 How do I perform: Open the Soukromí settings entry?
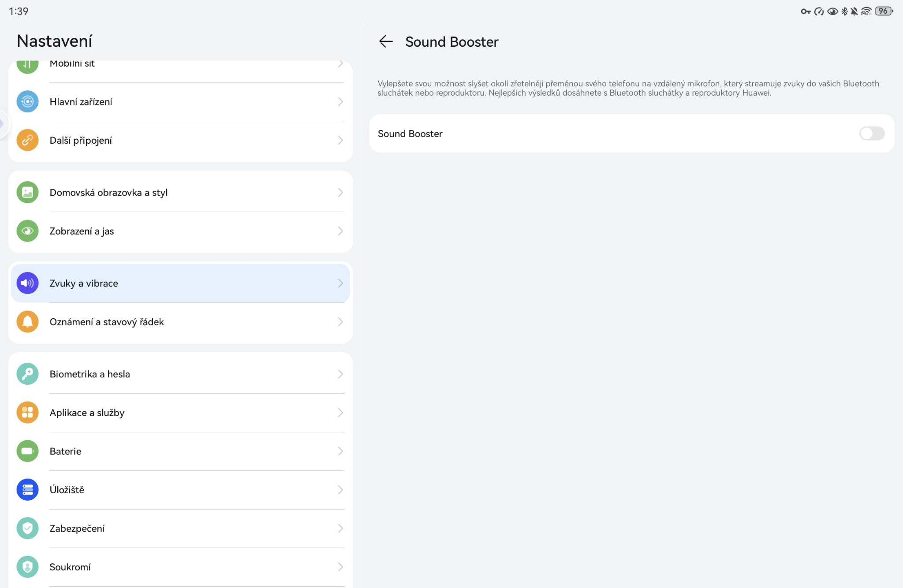coord(176,567)
